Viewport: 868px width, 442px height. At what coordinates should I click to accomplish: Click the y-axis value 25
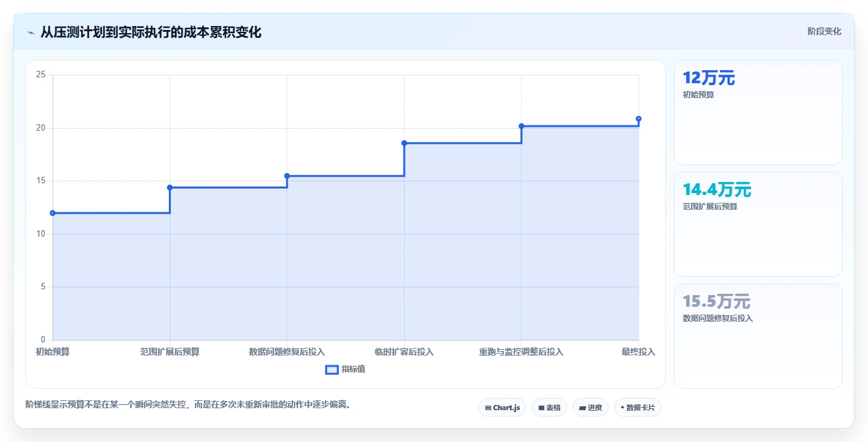point(41,75)
